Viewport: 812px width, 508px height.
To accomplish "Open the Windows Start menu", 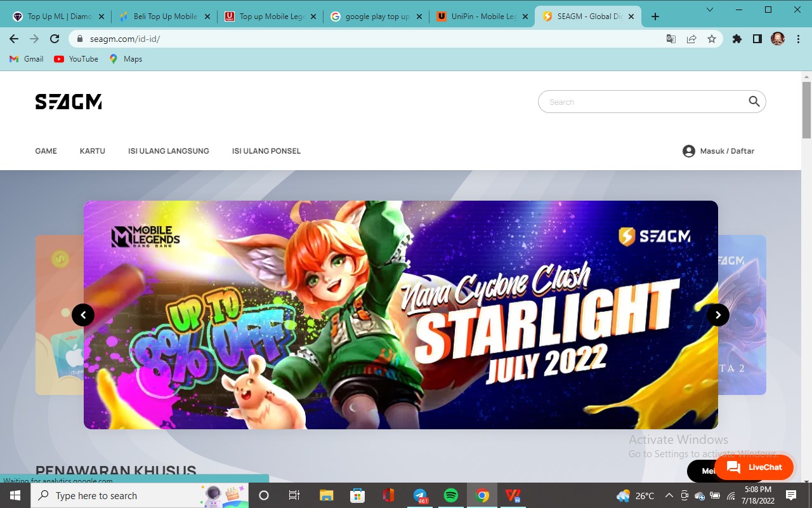I will 15,495.
